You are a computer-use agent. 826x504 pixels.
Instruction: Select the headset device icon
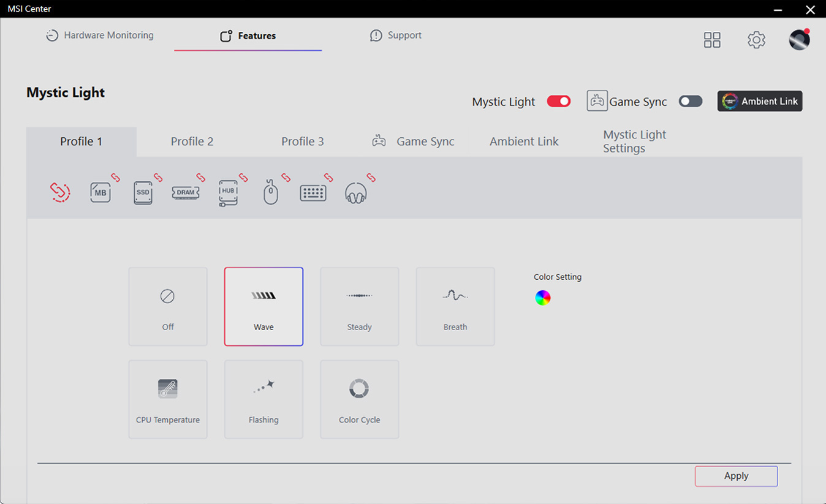[355, 193]
